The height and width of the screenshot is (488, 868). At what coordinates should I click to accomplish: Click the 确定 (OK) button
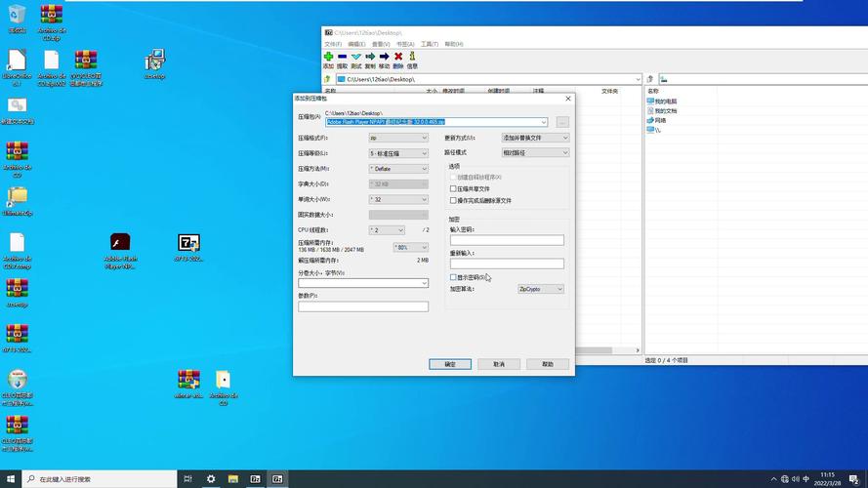click(x=450, y=364)
